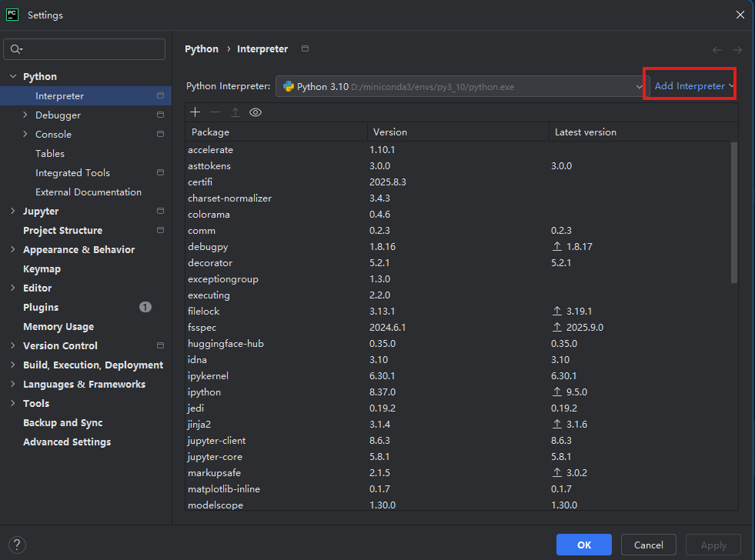Click the settings search input field

coord(84,49)
